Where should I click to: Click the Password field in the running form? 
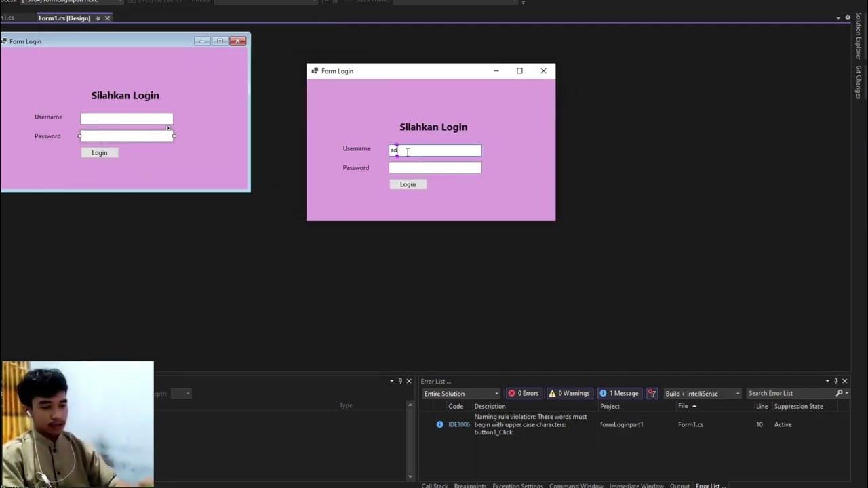point(435,167)
